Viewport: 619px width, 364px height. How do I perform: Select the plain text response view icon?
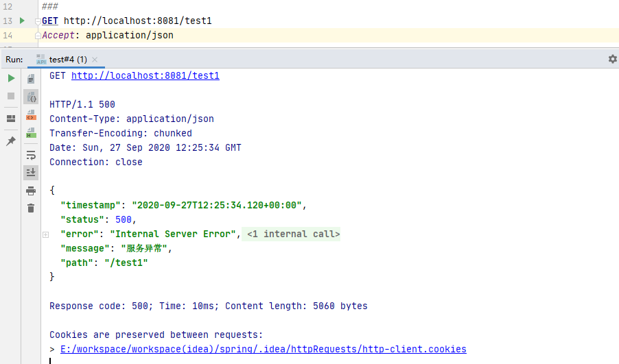[x=31, y=79]
